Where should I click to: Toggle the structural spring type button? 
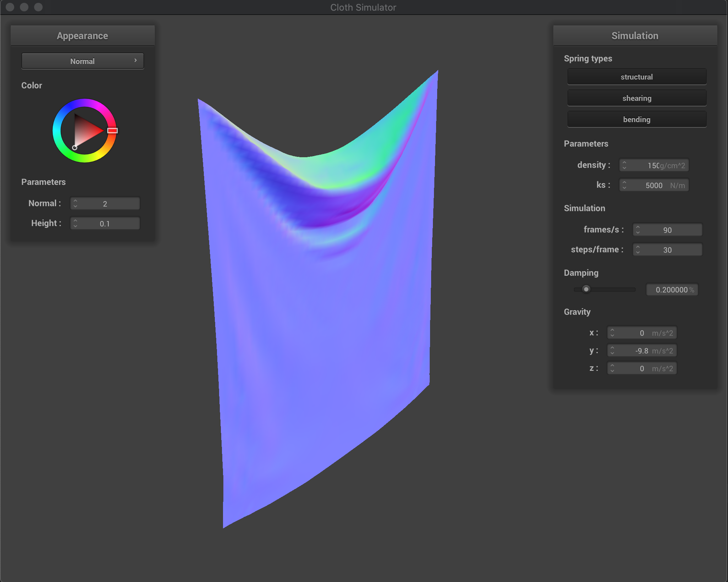point(636,77)
